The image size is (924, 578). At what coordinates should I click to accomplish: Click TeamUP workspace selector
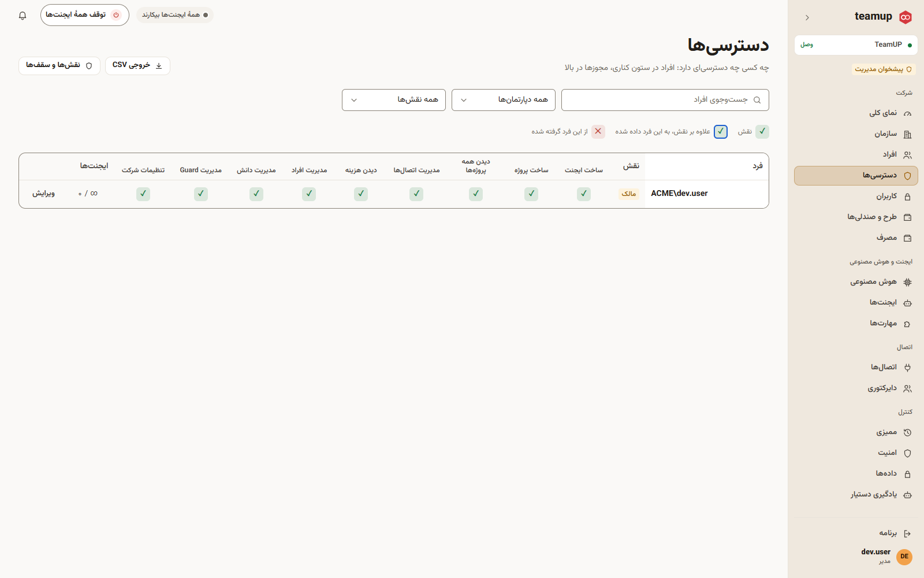[x=856, y=45]
